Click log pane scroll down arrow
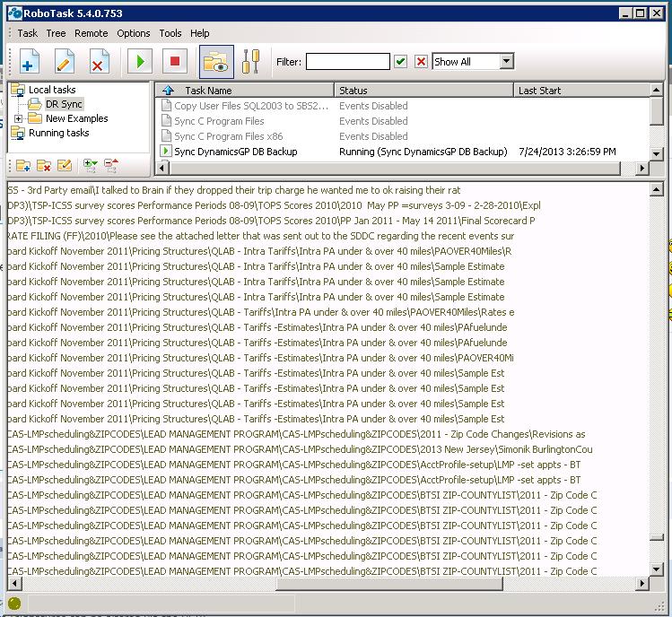Viewport: 672px width, 617px height. [x=656, y=569]
